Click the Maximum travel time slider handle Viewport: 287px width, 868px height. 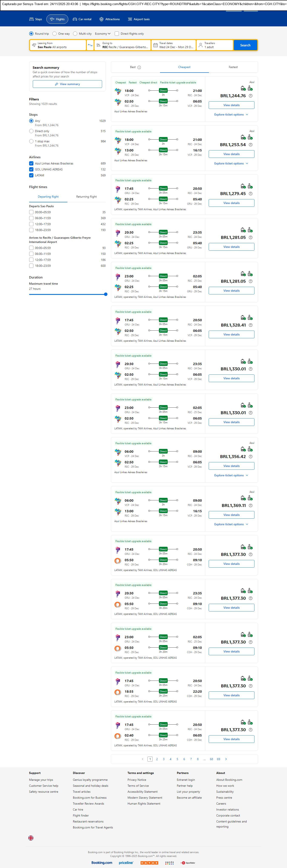(106, 294)
